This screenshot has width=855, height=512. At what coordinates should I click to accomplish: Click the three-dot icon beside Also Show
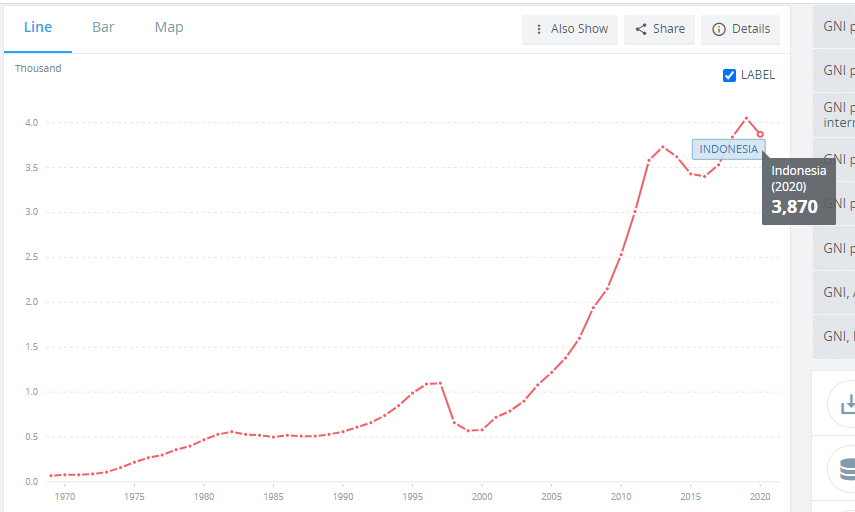[x=539, y=29]
